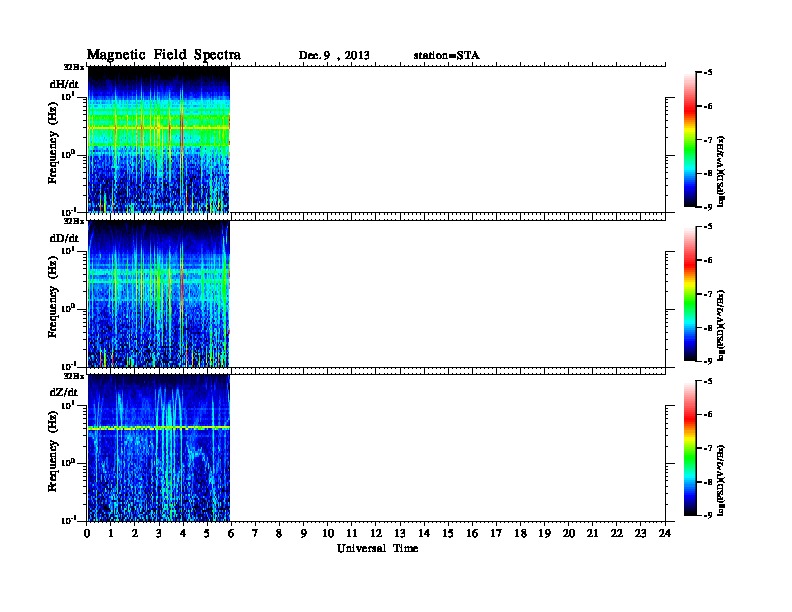The image size is (792, 612).
Task: Click the "Magnetic Field Spectra" title
Action: 164,55
